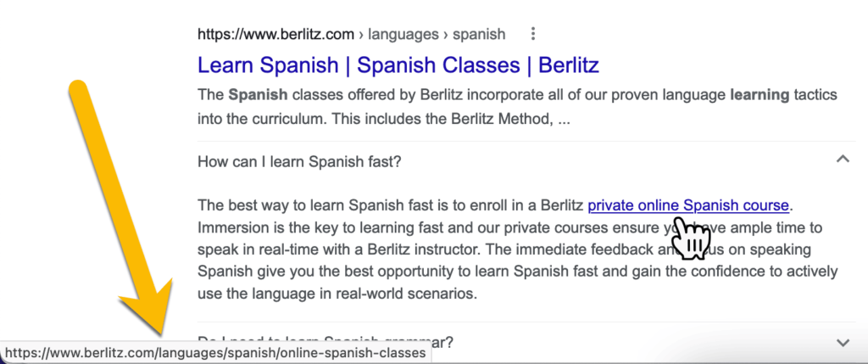This screenshot has width=868, height=364.
Task: Click the hand pointer cursor icon
Action: tap(690, 238)
